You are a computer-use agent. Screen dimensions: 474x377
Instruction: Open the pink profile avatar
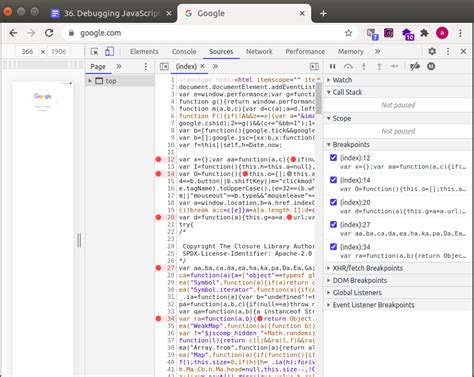442,33
